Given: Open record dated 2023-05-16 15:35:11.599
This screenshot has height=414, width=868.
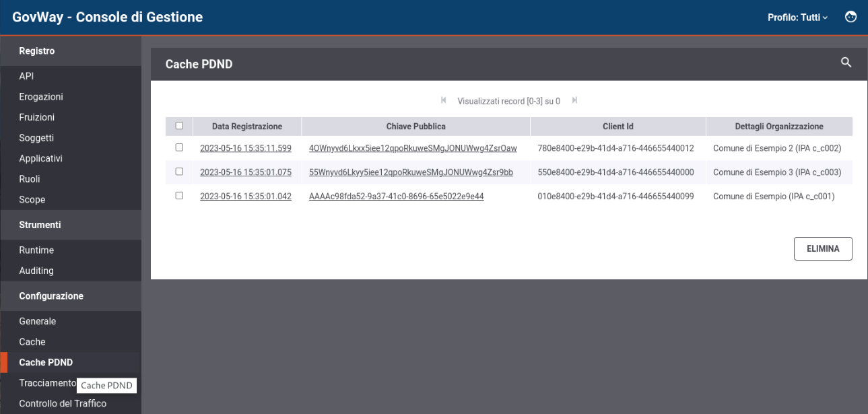Looking at the screenshot, I should (246, 148).
